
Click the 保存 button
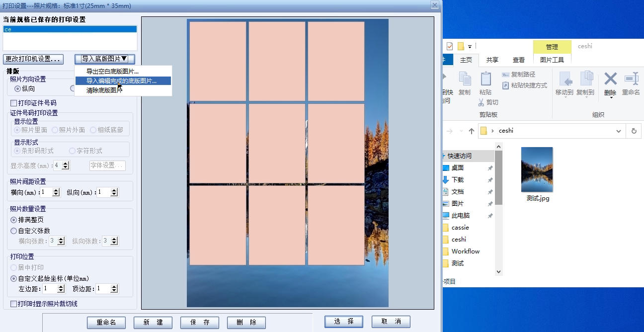pyautogui.click(x=199, y=322)
